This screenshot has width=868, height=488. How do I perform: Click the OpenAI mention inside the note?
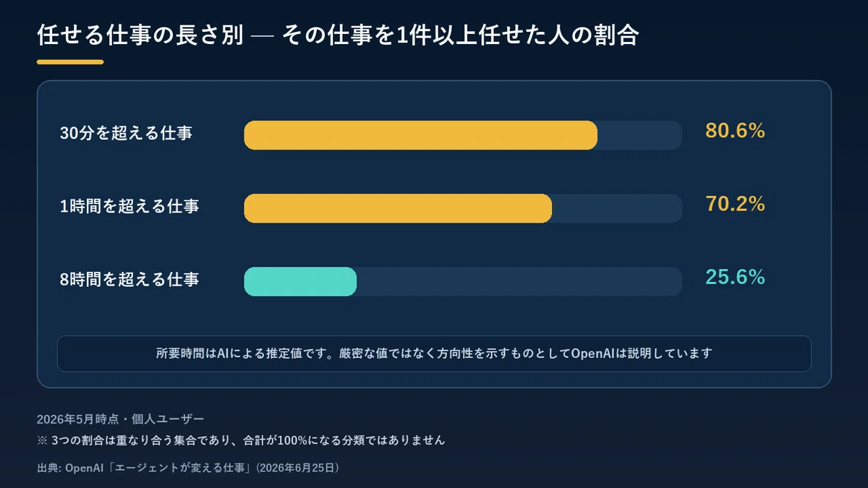[592, 354]
